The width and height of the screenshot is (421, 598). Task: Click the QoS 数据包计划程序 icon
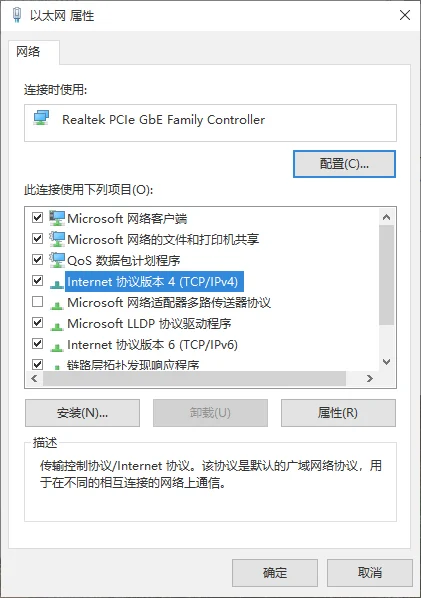[x=57, y=260]
